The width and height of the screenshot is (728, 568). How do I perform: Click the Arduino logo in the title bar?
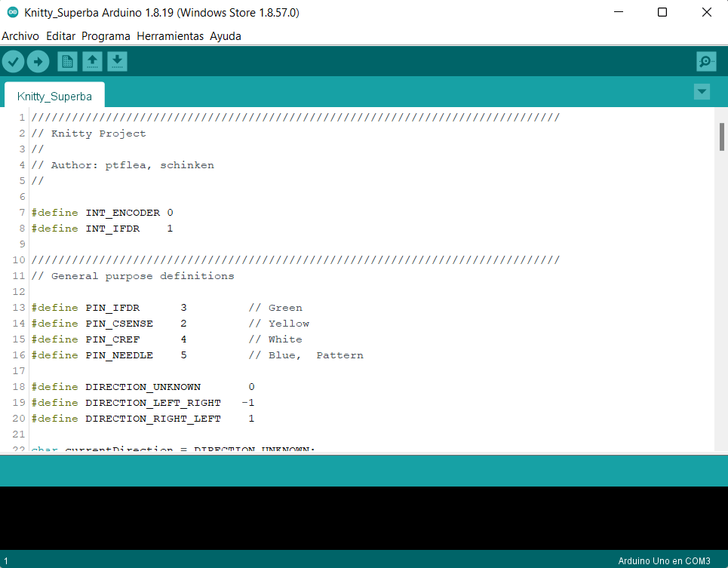point(13,13)
